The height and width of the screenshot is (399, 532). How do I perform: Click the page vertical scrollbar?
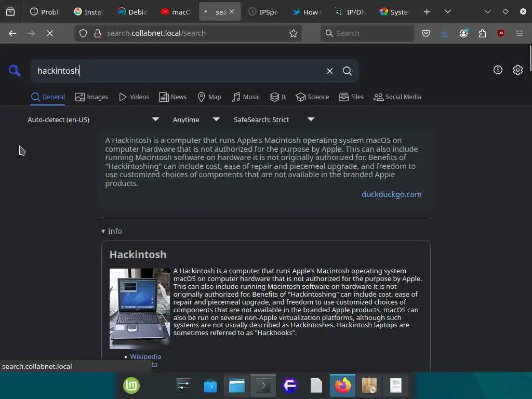530,58
